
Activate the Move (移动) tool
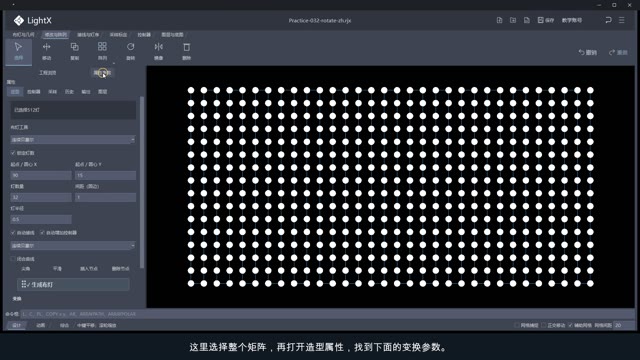(x=47, y=51)
